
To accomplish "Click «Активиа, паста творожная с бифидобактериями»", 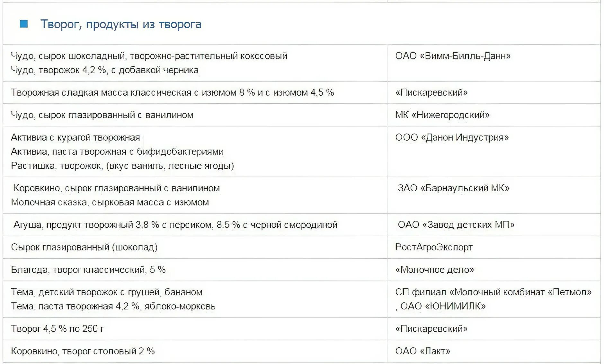I will coord(117,152).
